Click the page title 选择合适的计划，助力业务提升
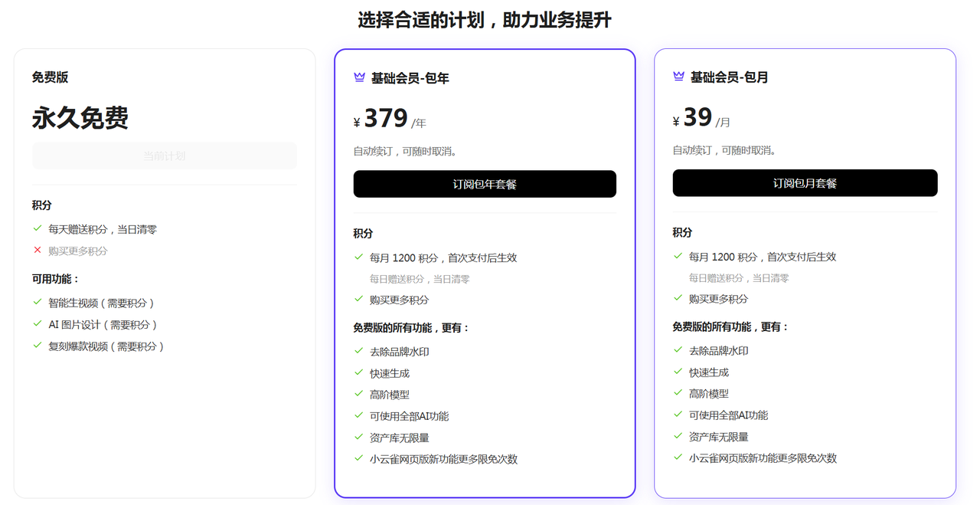Image resolution: width=980 pixels, height=505 pixels. click(x=485, y=20)
